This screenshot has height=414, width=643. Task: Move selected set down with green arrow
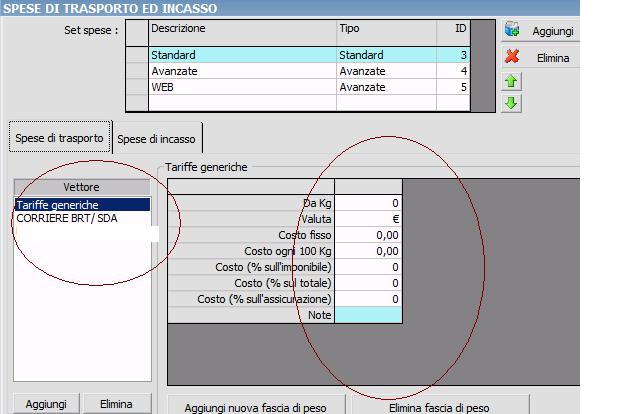coord(511,103)
